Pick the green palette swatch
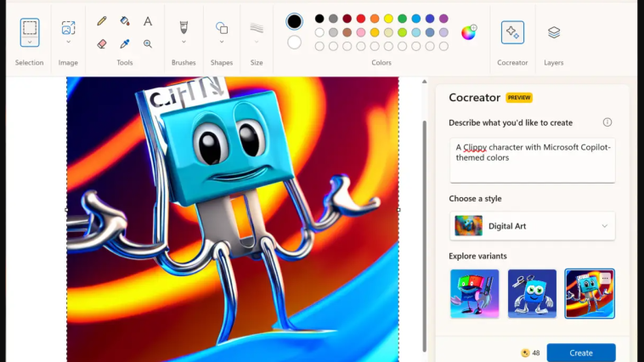The height and width of the screenshot is (362, 644). pyautogui.click(x=403, y=19)
